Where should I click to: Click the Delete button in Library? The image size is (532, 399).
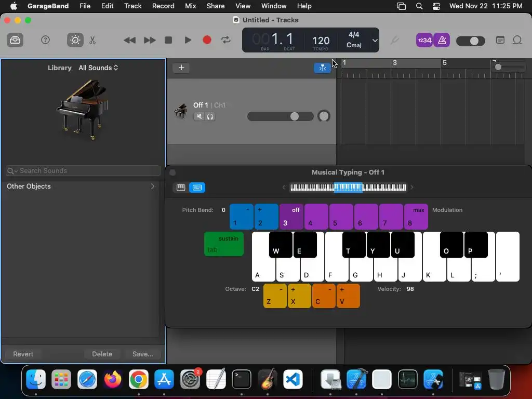pos(102,354)
